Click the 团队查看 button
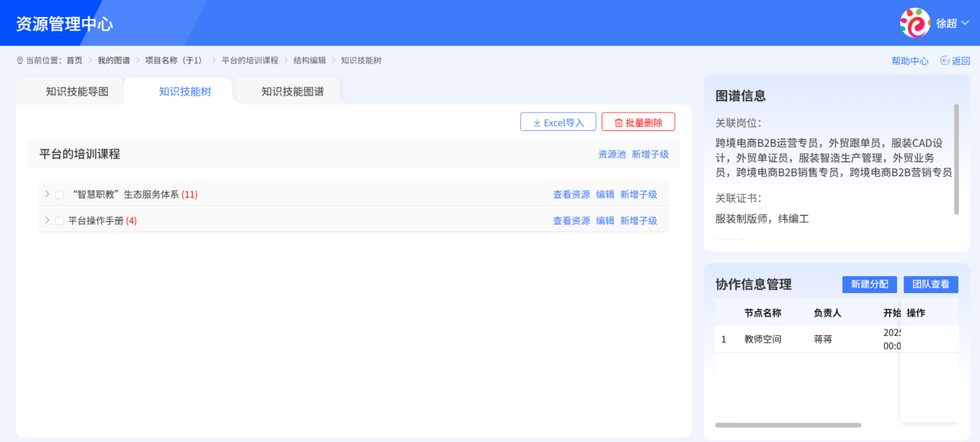Screen dimensions: 980x442 coord(930,284)
